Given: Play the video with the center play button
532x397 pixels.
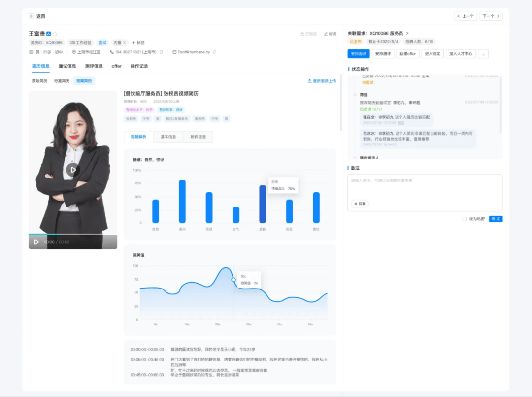Looking at the screenshot, I should [73, 170].
